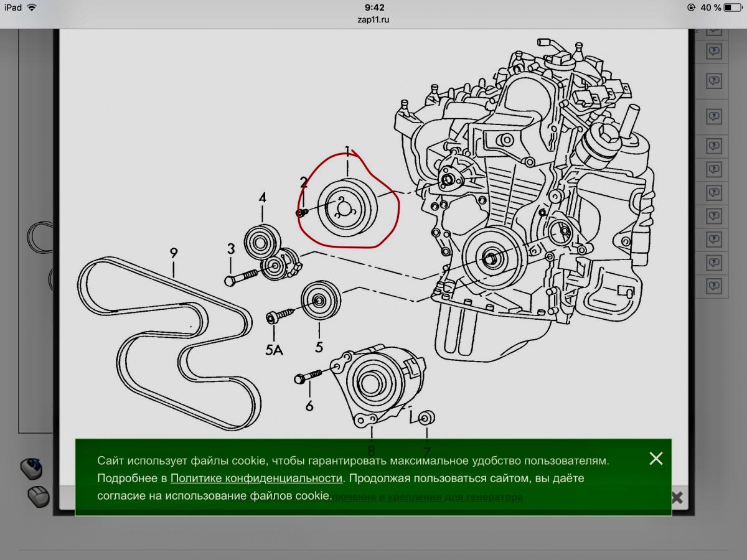
Task: Select callout 5A on the diagram
Action: pos(274,350)
